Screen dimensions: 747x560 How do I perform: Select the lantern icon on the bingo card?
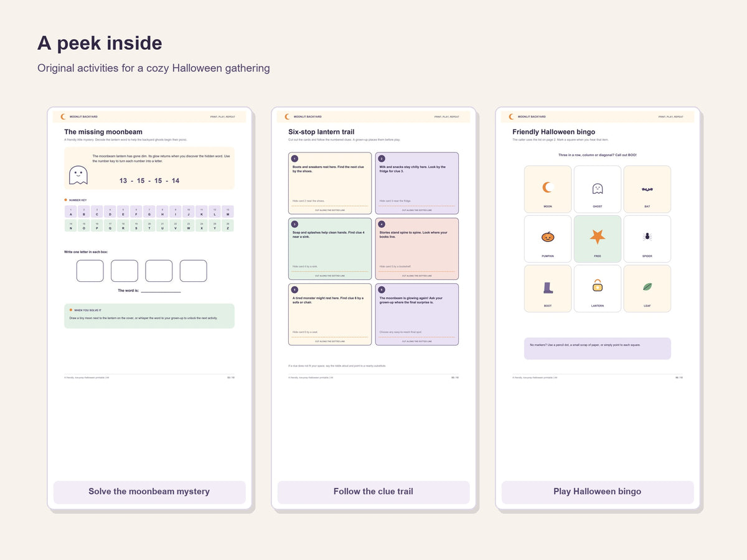point(598,286)
